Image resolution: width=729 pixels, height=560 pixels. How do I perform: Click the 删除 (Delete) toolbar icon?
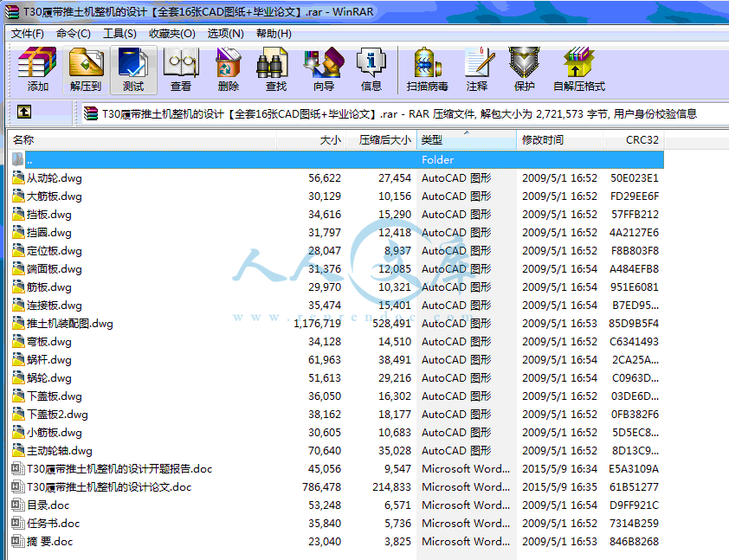[x=229, y=70]
